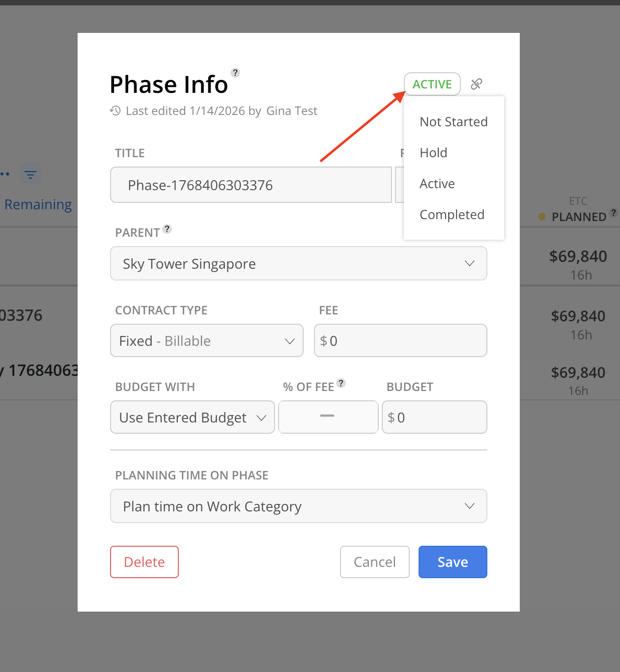Screen dimensions: 620x672
Task: Click the Save button
Action: tap(453, 562)
